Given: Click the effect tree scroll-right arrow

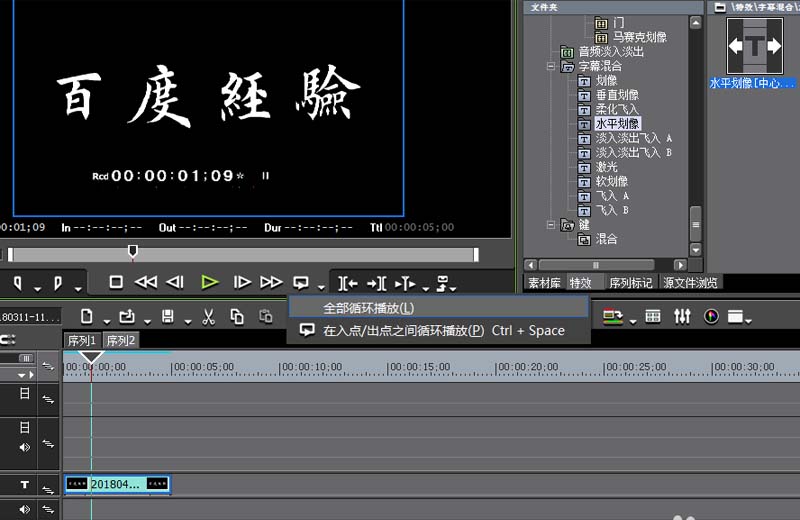Looking at the screenshot, I should (680, 265).
